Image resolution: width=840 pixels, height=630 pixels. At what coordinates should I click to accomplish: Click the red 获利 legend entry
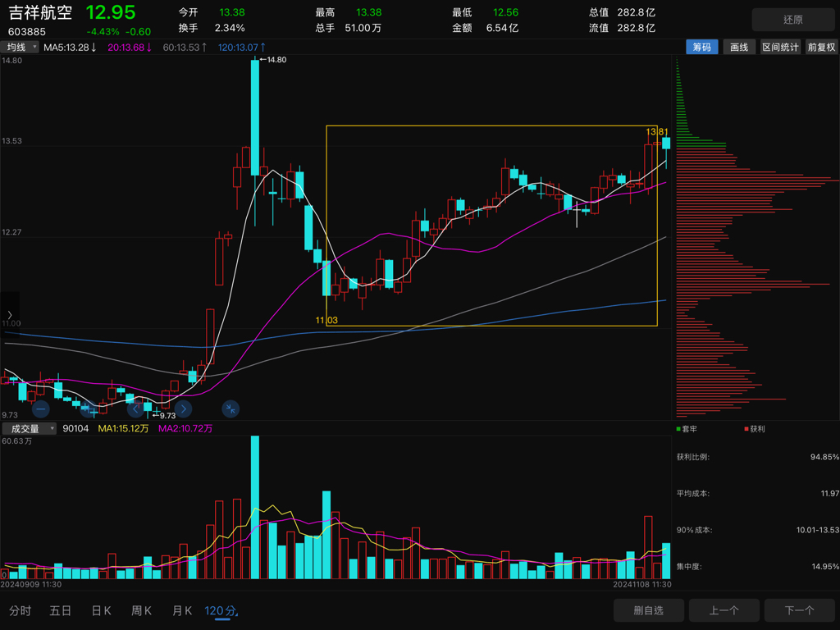[755, 429]
